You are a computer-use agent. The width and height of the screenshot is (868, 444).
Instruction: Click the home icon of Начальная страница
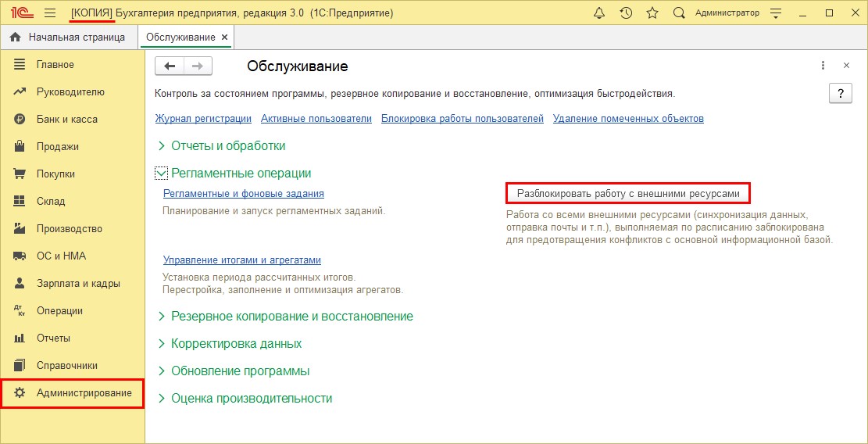pyautogui.click(x=15, y=37)
